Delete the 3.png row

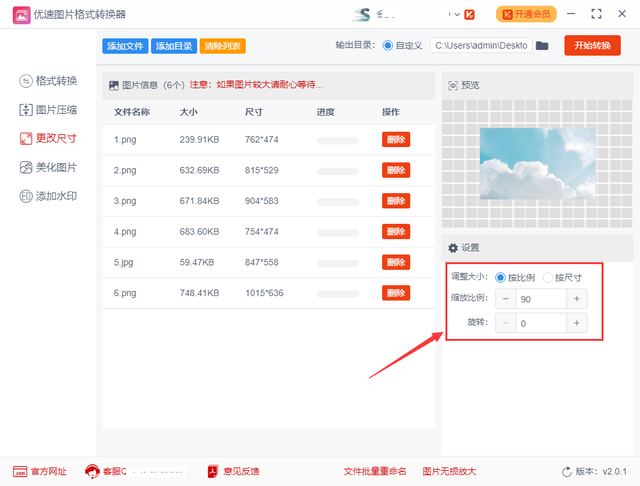(396, 201)
